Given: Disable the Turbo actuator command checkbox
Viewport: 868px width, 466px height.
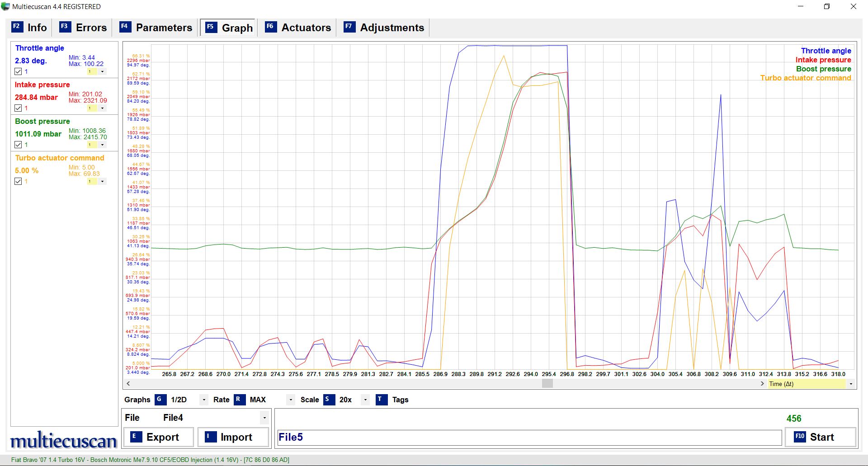Looking at the screenshot, I should [x=18, y=181].
